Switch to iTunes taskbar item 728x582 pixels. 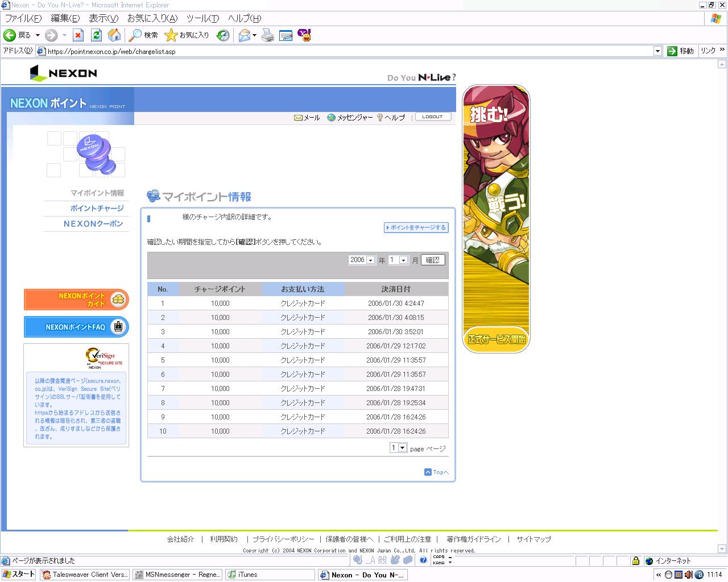270,575
